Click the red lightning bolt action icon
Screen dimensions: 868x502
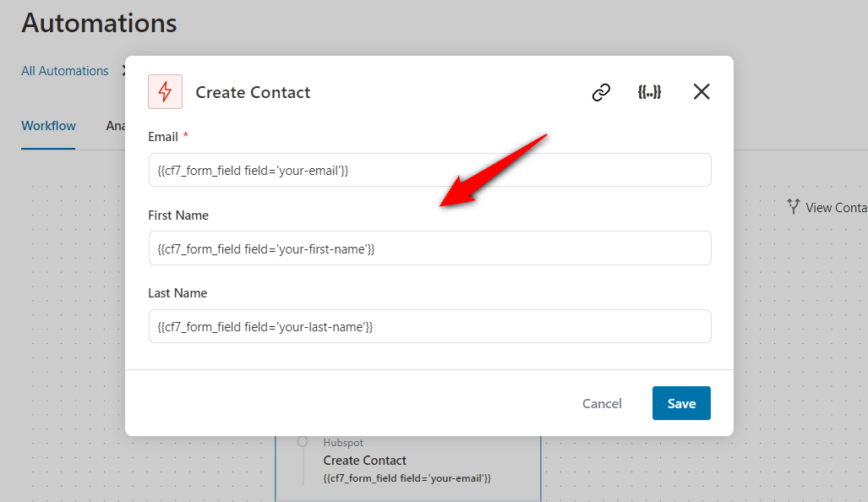click(x=165, y=91)
